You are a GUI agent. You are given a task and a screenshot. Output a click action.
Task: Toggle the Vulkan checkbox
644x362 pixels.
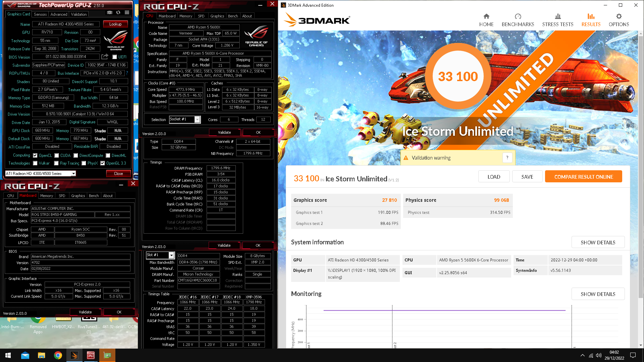pos(35,163)
